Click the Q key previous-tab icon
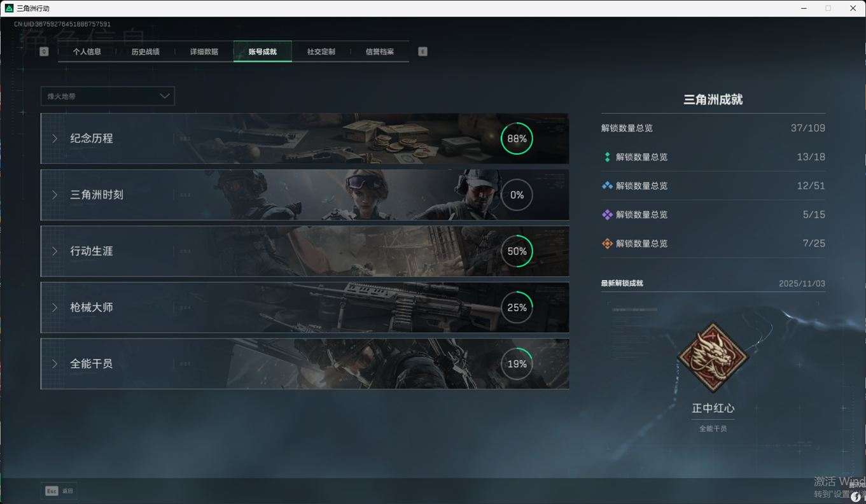Image resolution: width=866 pixels, height=504 pixels. (x=44, y=52)
